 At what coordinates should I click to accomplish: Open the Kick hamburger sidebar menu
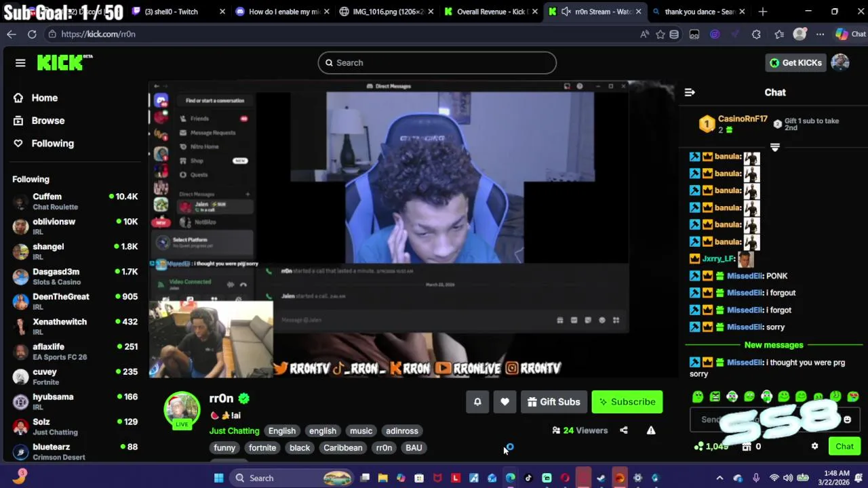pos(20,63)
